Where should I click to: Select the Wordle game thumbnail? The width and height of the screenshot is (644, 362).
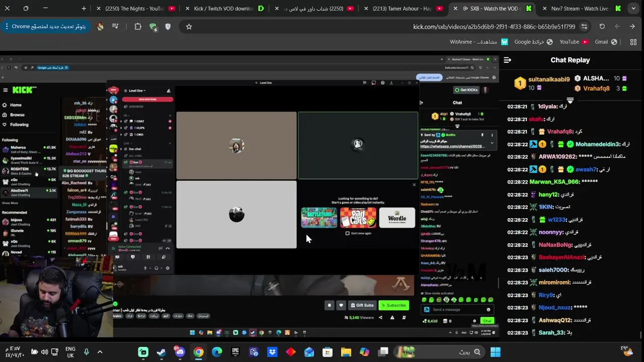397,218
